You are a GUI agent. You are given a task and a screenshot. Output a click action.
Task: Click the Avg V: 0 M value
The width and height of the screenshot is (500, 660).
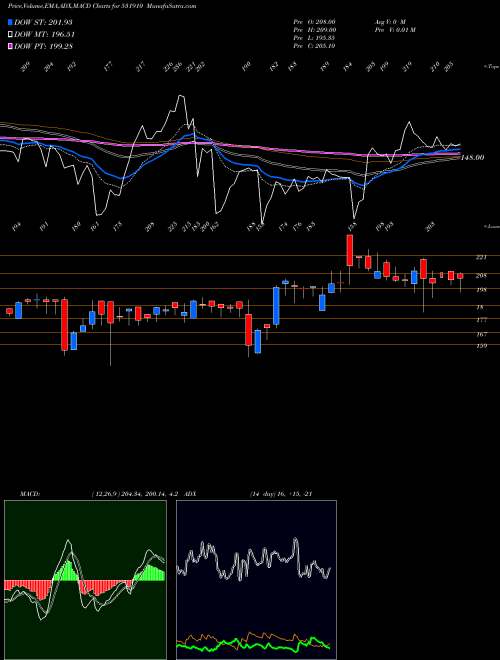pyautogui.click(x=389, y=21)
